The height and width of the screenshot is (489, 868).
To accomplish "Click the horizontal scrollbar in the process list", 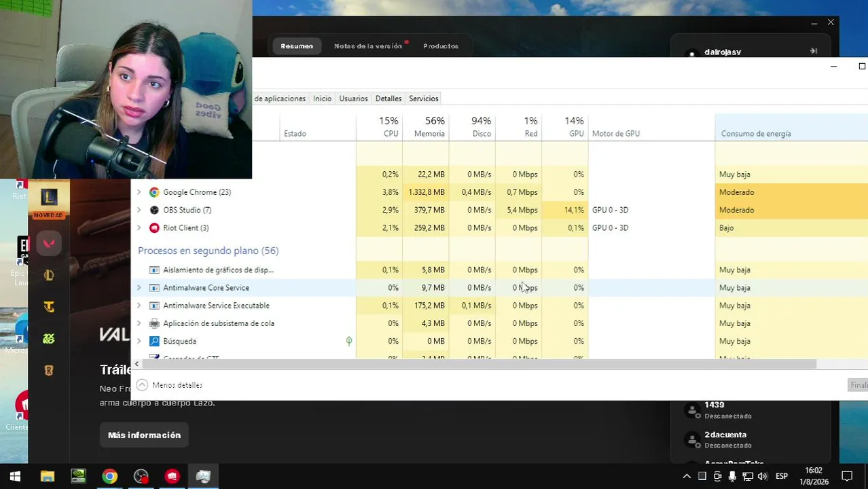I will 479,364.
